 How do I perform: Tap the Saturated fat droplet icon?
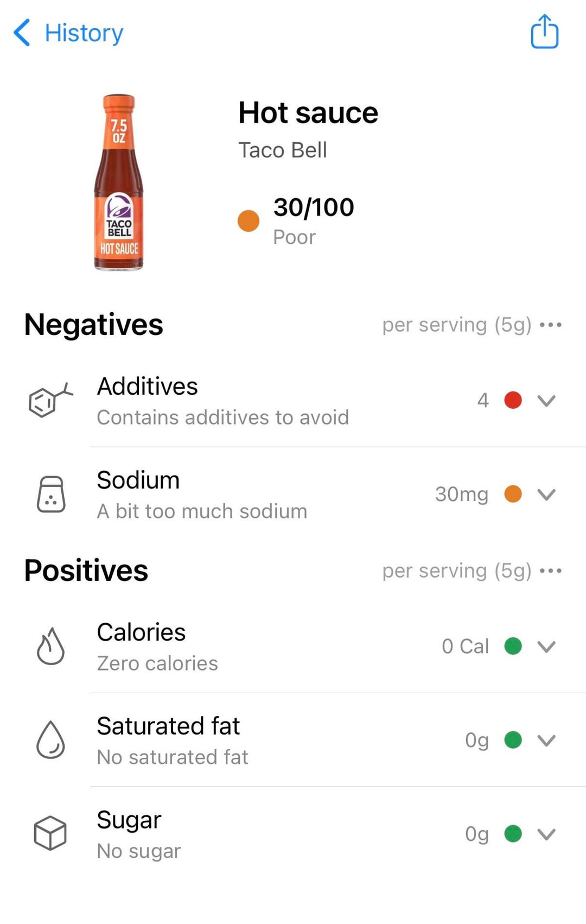[x=50, y=740]
